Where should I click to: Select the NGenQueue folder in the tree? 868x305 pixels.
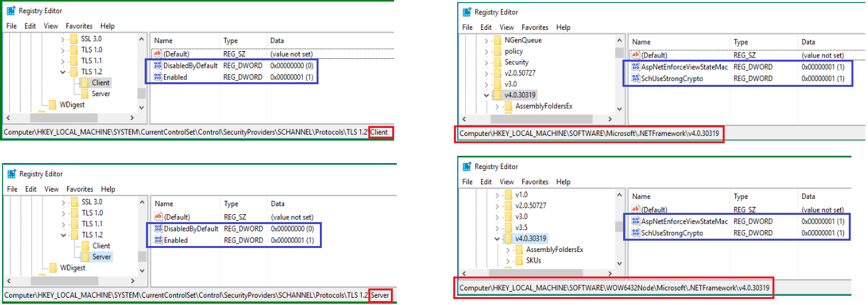pos(523,40)
